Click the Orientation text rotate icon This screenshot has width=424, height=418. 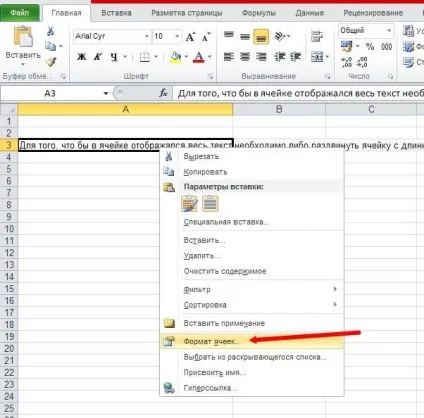280,36
